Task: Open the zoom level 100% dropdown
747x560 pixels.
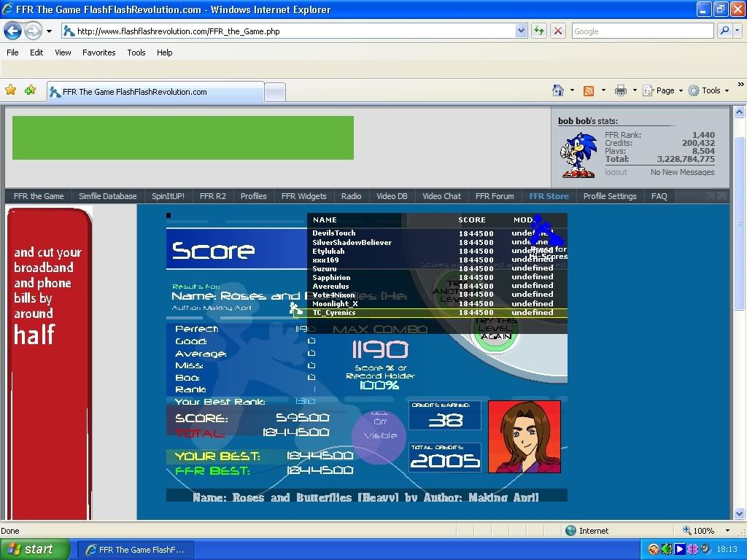Action: [727, 531]
